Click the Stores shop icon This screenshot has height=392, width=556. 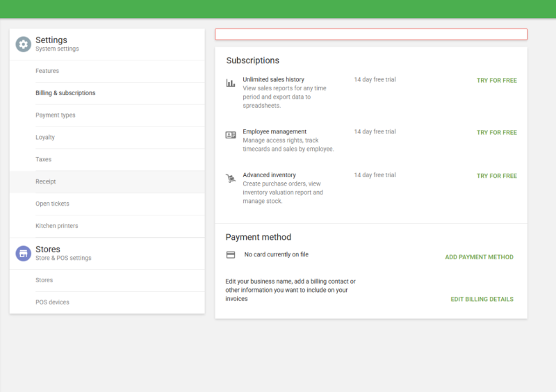point(24,253)
